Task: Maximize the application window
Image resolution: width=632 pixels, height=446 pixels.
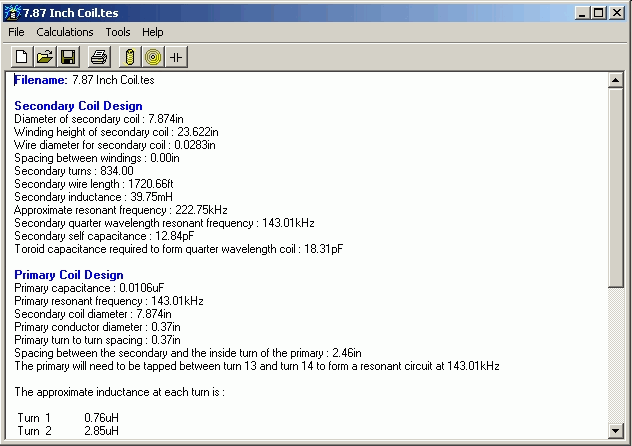Action: (599, 12)
